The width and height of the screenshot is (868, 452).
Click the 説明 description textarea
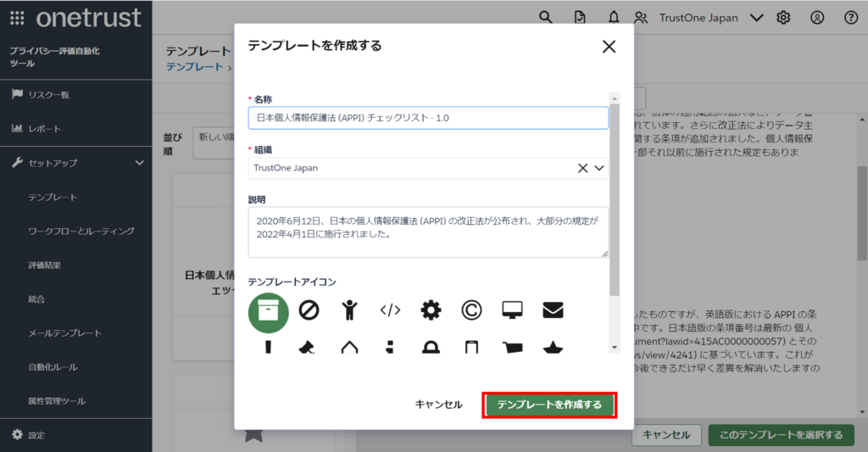428,232
